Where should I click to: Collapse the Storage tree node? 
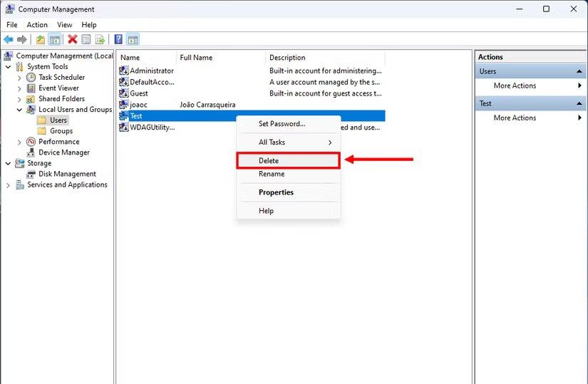point(9,163)
